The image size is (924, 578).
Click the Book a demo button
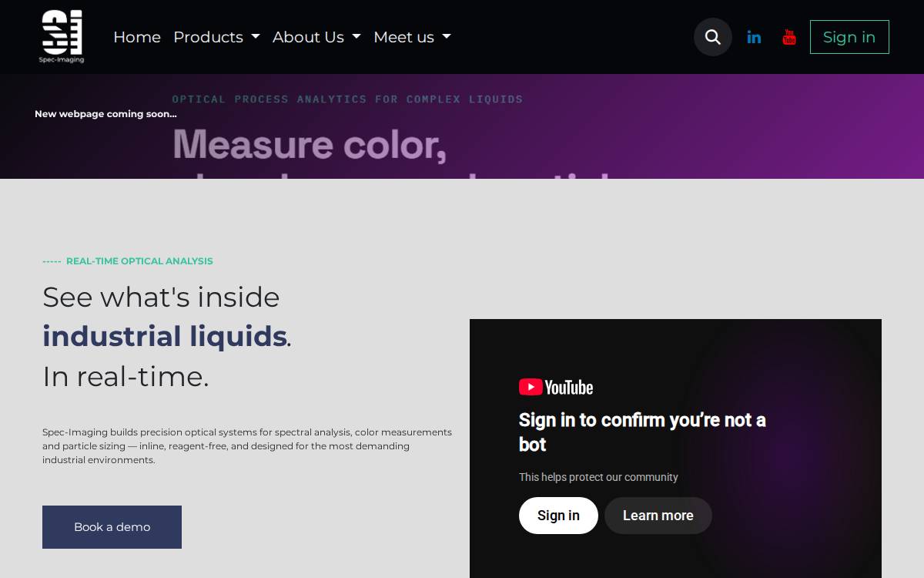pyautogui.click(x=112, y=527)
